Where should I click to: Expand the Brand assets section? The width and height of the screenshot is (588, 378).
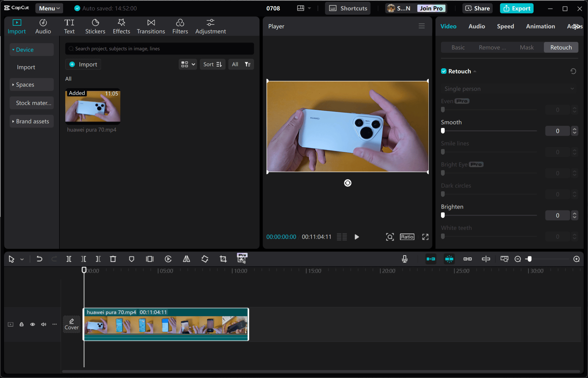pos(32,121)
